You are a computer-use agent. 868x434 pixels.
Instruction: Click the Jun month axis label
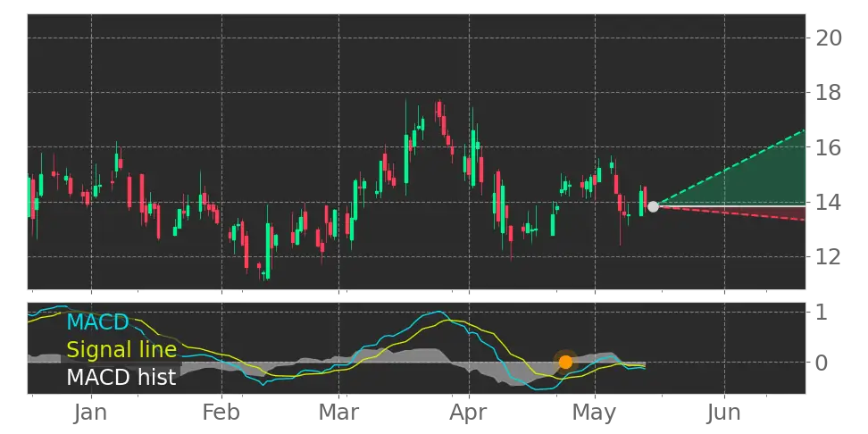[724, 413]
